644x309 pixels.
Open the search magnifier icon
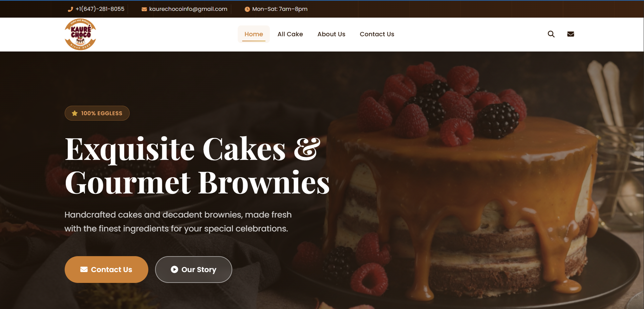click(x=551, y=34)
